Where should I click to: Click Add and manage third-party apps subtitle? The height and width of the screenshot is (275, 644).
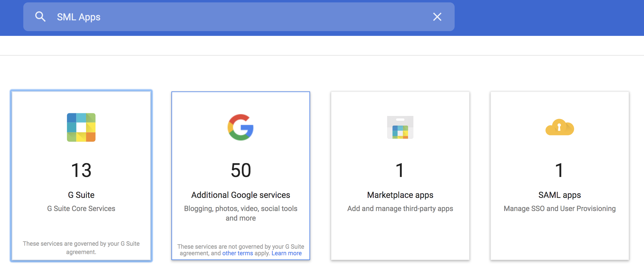tap(400, 209)
